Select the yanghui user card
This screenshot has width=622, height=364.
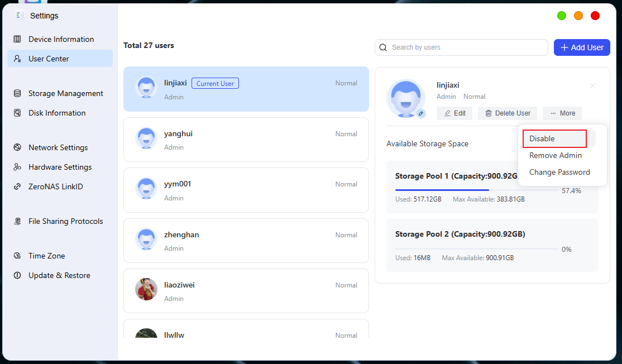(246, 140)
